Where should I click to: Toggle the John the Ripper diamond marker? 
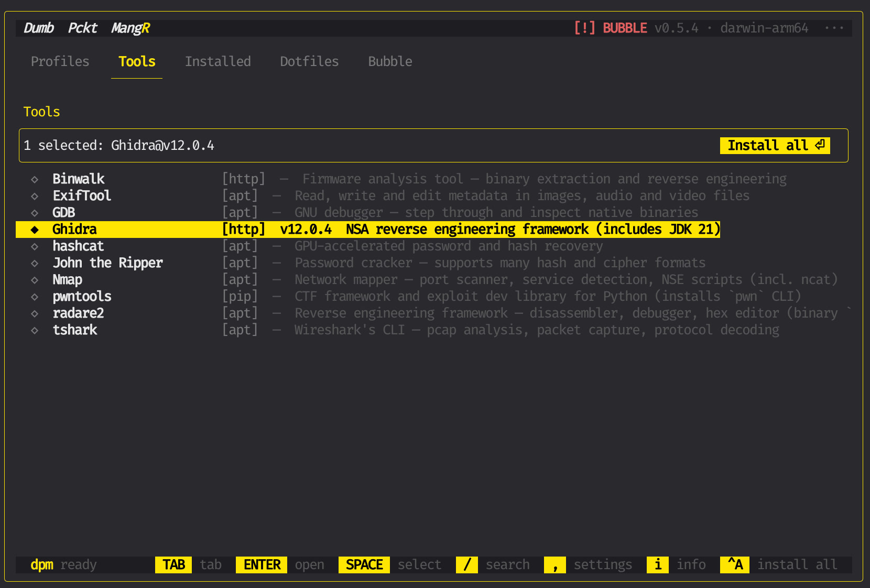click(x=35, y=263)
